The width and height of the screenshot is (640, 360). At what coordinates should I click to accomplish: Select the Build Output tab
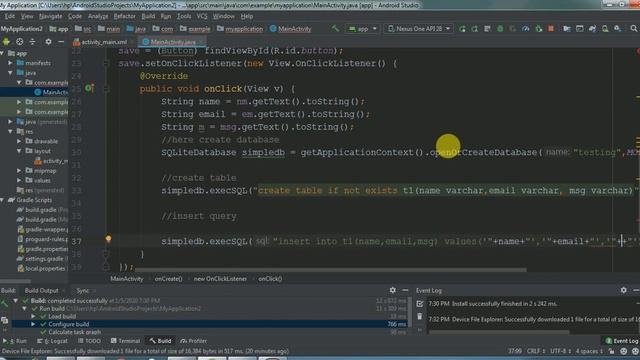coord(42,291)
